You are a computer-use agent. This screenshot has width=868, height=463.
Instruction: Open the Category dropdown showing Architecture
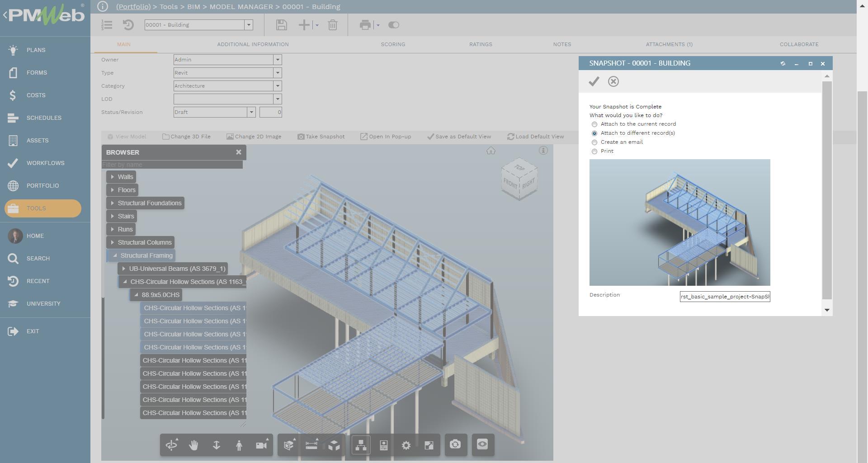tap(278, 86)
